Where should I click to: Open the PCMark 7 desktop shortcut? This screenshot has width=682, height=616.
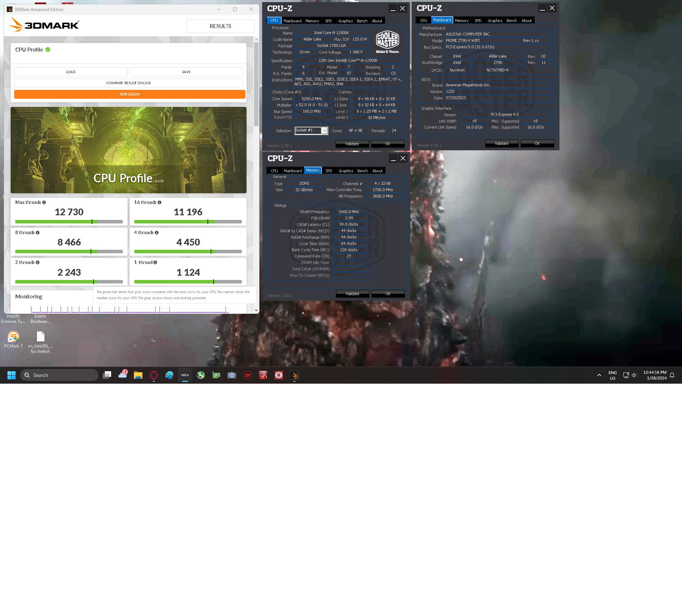click(x=13, y=340)
